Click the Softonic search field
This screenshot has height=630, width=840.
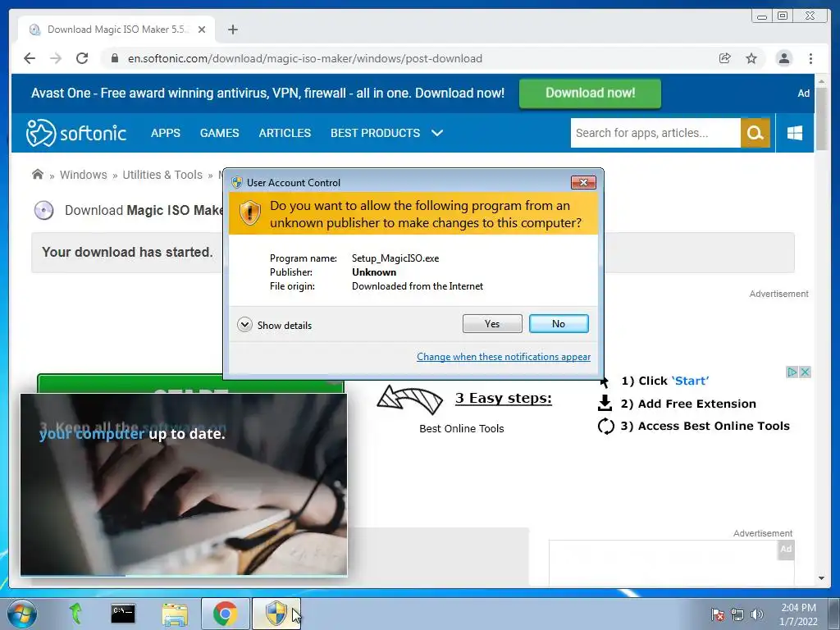655,133
